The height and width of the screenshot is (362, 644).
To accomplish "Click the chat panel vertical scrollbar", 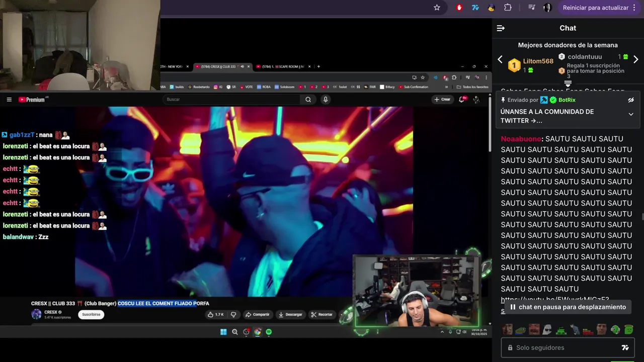I will (642, 216).
